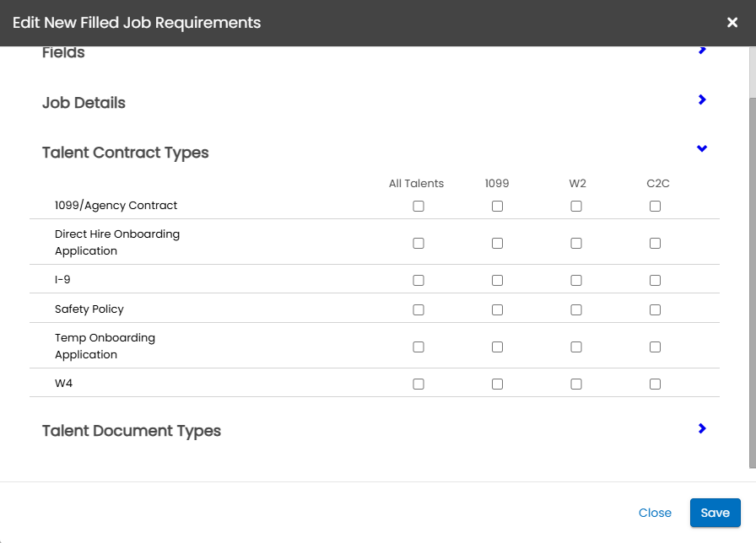756x543 pixels.
Task: Expand the Fields section chevron
Action: coord(702,51)
